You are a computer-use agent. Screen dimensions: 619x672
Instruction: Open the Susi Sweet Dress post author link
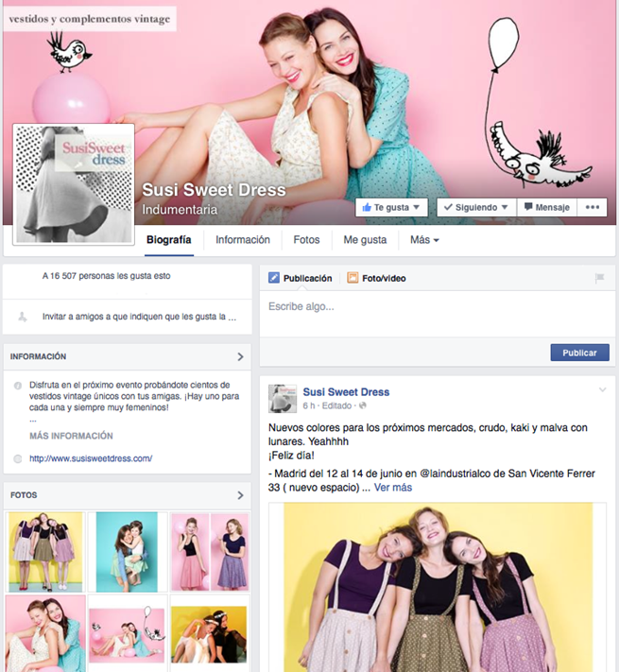tap(346, 392)
